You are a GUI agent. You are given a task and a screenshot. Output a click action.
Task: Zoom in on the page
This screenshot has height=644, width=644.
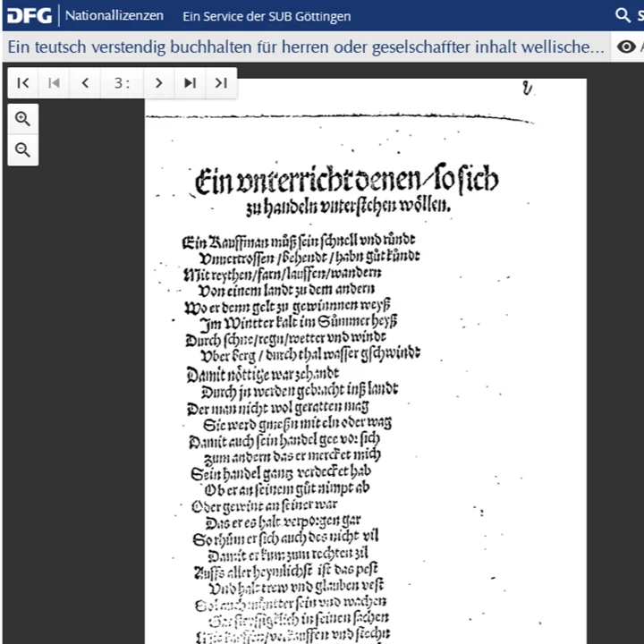click(23, 119)
